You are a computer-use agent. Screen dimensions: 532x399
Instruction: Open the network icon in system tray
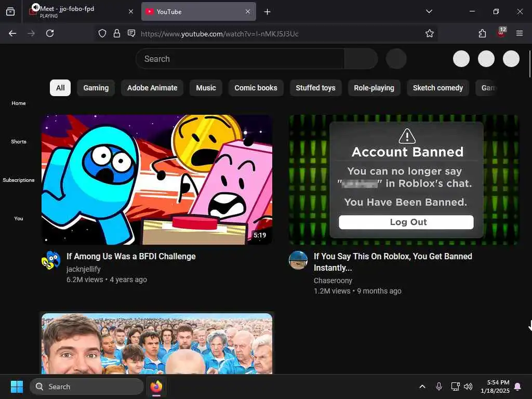click(x=455, y=387)
